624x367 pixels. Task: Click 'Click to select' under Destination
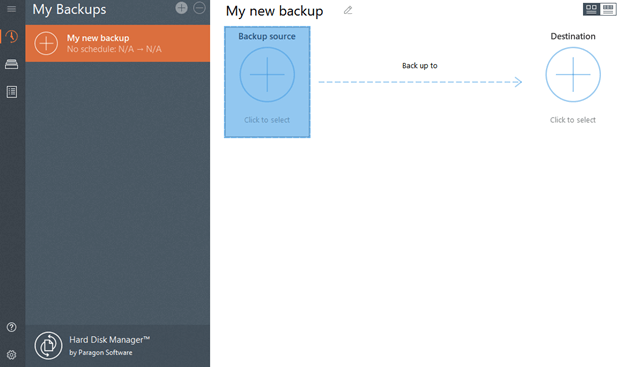point(573,120)
